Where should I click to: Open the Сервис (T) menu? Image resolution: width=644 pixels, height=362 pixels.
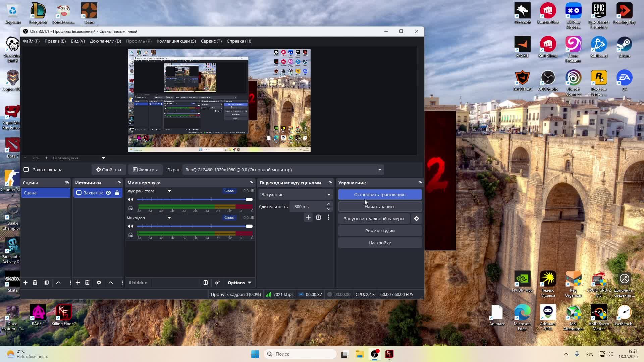[x=211, y=41]
